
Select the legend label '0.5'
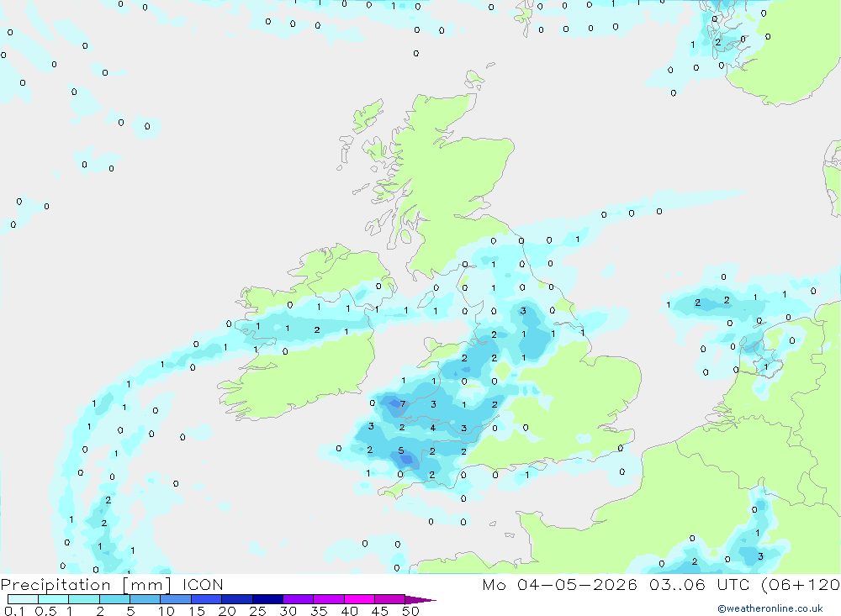point(45,611)
